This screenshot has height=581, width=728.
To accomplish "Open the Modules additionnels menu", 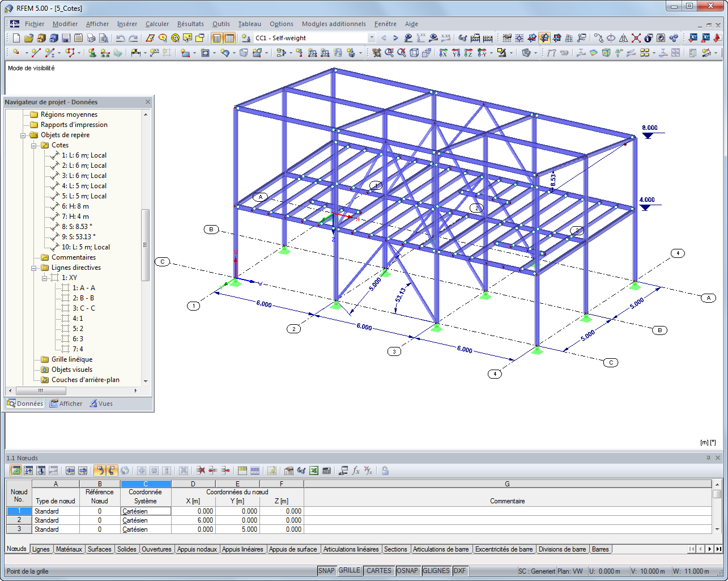I will (x=334, y=24).
